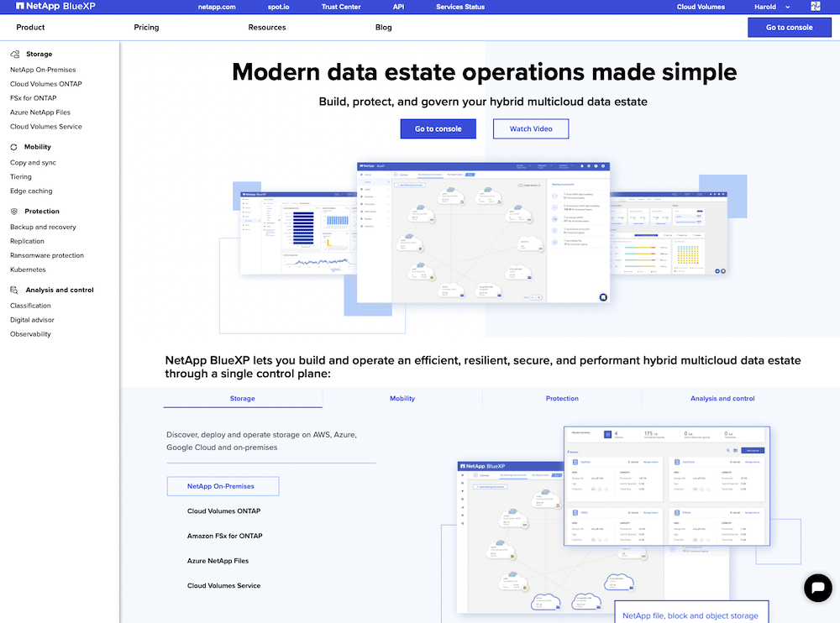Click the NetApp BlueXP logo
Screen dimensions: 840x623
click(x=55, y=7)
